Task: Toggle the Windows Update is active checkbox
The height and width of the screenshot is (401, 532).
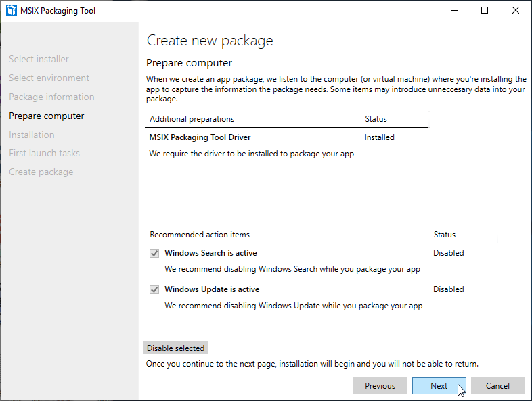Action: click(x=154, y=289)
